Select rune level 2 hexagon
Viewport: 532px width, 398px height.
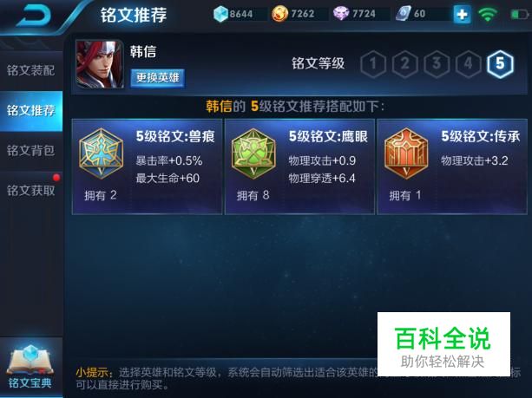coord(404,64)
